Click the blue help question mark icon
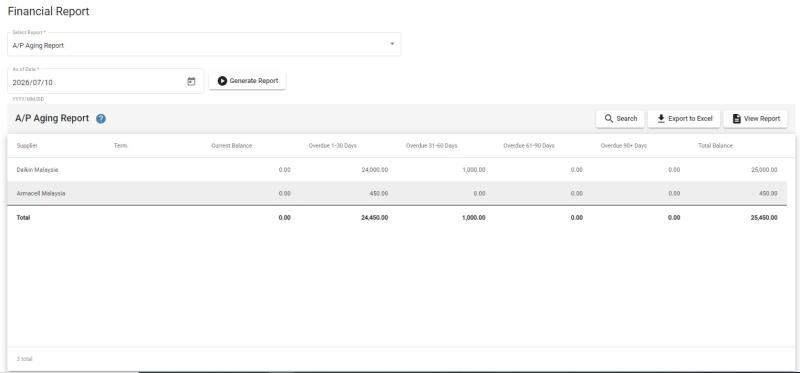The image size is (800, 373). pos(101,119)
